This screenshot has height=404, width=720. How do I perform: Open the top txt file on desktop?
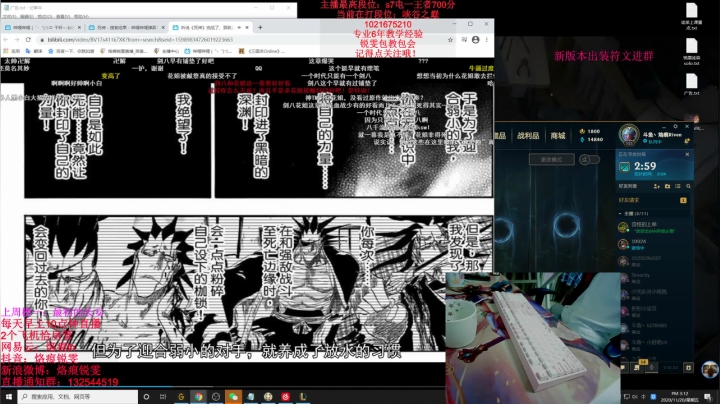[692, 16]
